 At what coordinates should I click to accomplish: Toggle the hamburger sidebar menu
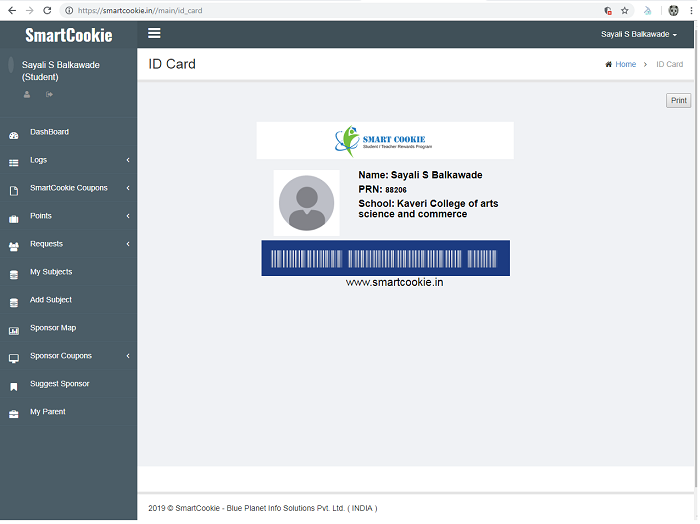(x=154, y=33)
